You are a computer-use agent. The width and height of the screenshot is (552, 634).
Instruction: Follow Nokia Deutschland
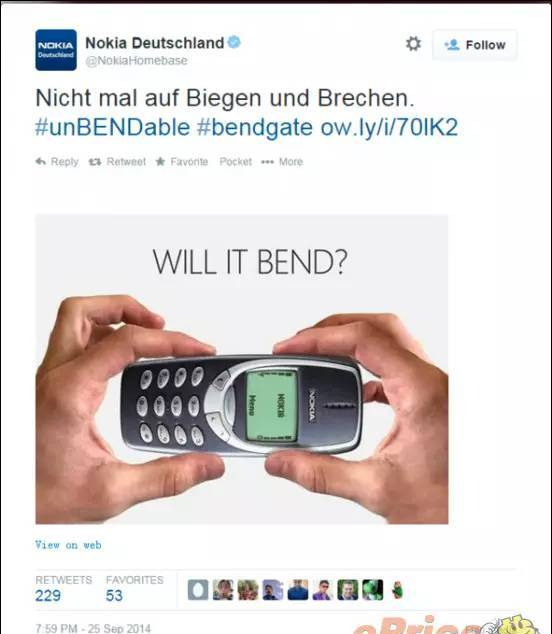475,45
